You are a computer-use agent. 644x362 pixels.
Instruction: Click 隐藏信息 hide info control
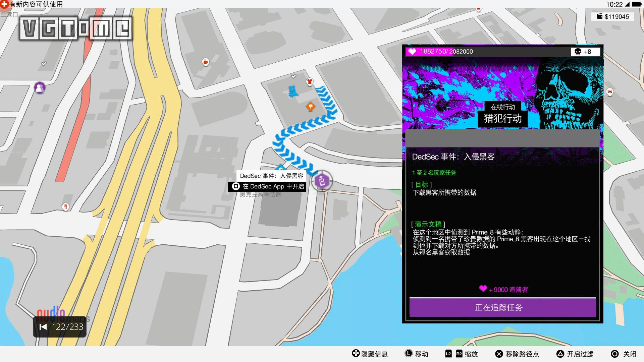coord(370,354)
